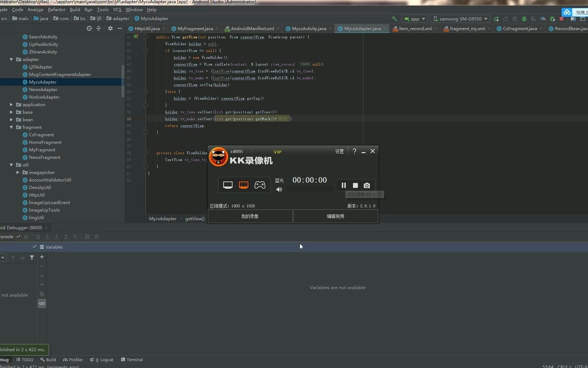This screenshot has width=588, height=368.
Task: Select region recording mode in KK recorder
Action: 244,185
